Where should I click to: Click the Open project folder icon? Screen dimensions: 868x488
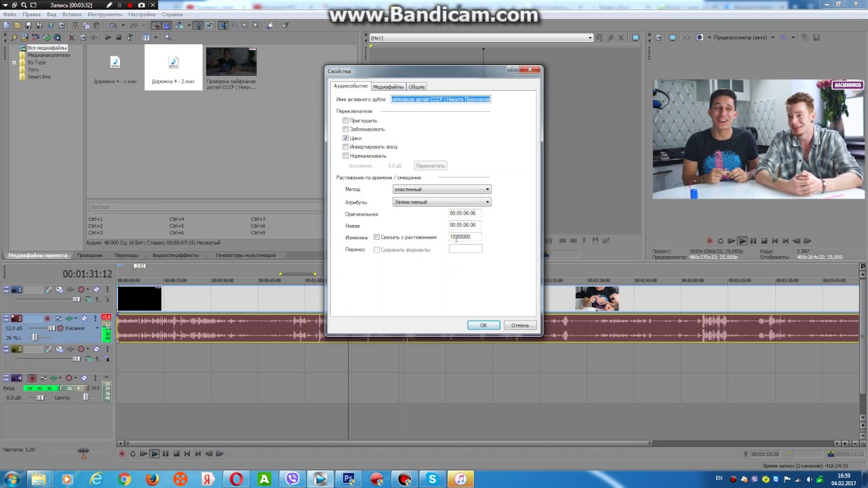pyautogui.click(x=17, y=25)
